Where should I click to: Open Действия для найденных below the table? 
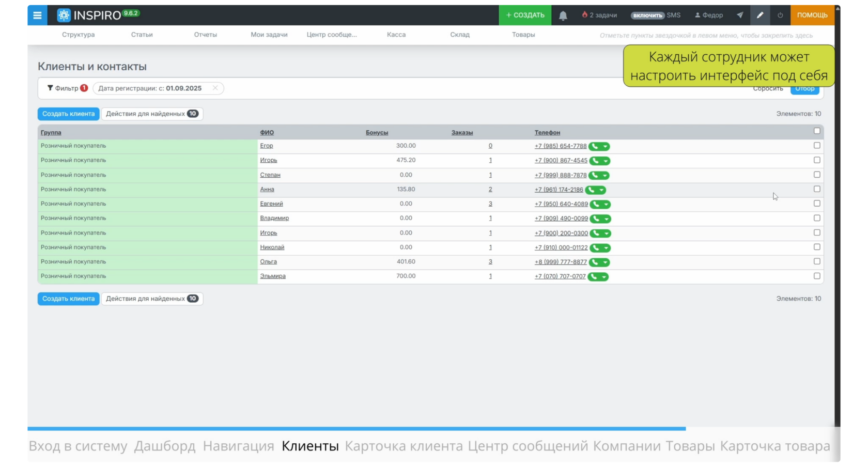(x=152, y=299)
